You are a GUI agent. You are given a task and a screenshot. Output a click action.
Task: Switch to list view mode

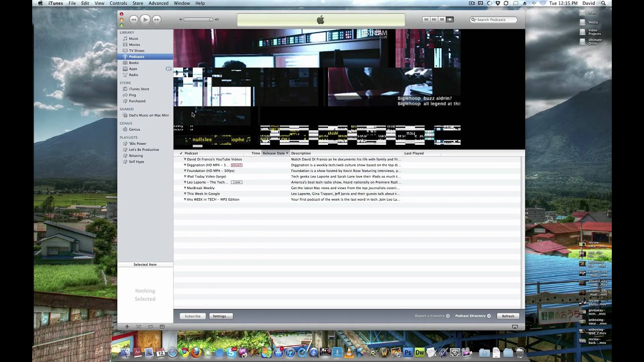pyautogui.click(x=426, y=20)
